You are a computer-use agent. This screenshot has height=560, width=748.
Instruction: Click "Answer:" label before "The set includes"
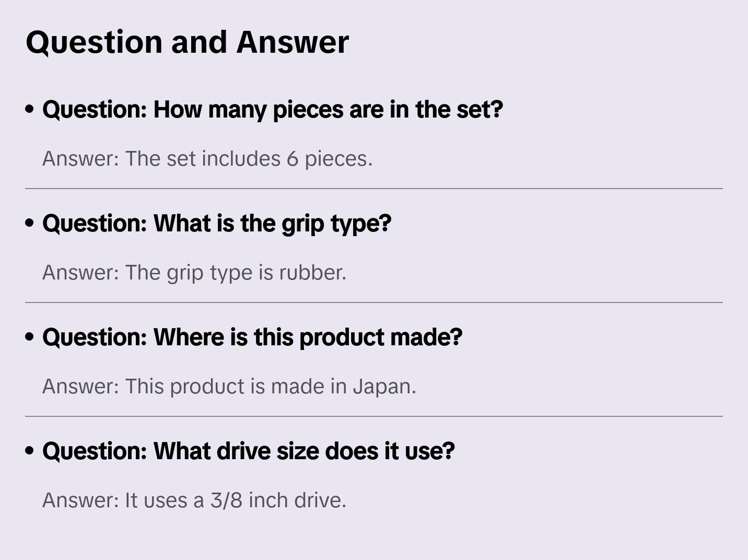tap(80, 159)
